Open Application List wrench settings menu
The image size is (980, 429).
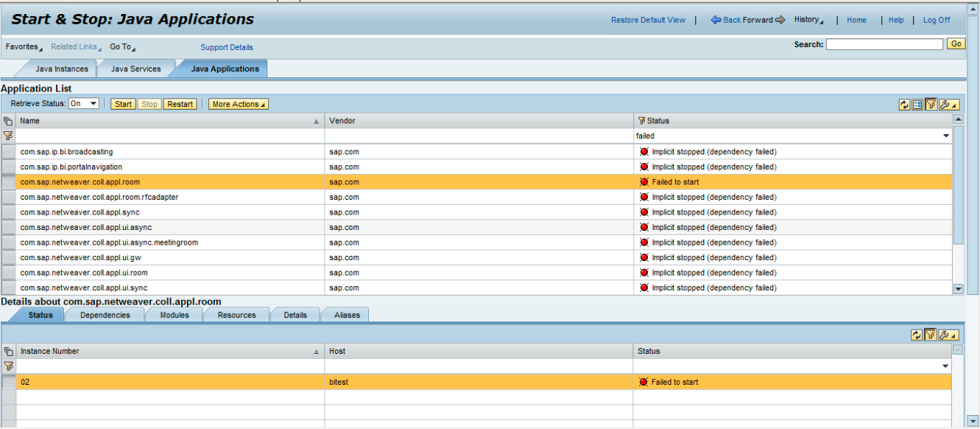click(949, 105)
